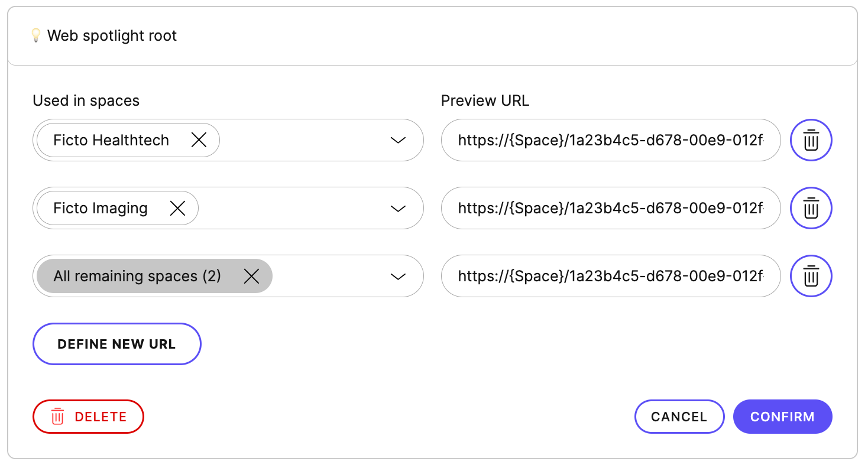Click the trash icon beside All remaining spaces URL
Viewport: 868px width, 468px height.
point(811,276)
